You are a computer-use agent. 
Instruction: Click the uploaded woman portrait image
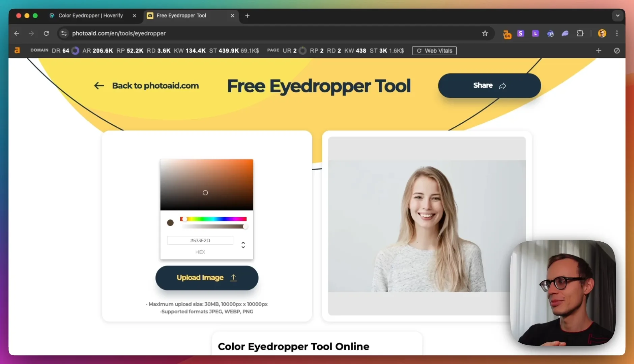[x=427, y=226]
